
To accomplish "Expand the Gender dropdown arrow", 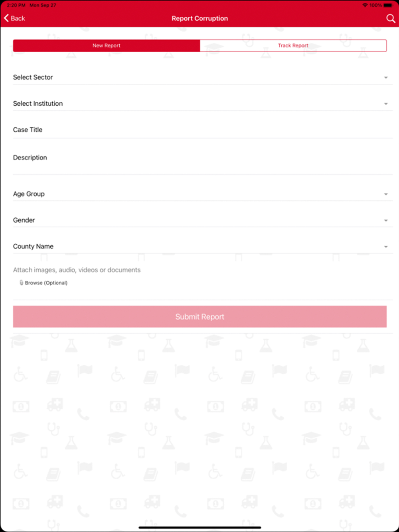I will [386, 221].
